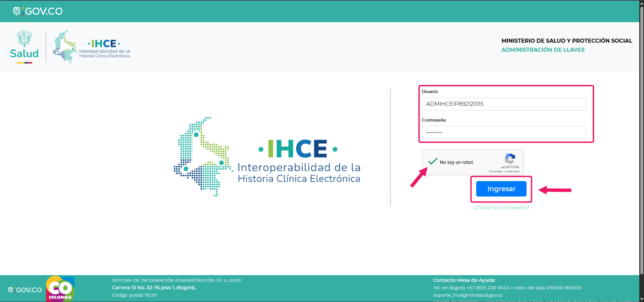The height and width of the screenshot is (302, 644).
Task: Toggle the "No soy un robot" checkbox
Action: (x=433, y=162)
